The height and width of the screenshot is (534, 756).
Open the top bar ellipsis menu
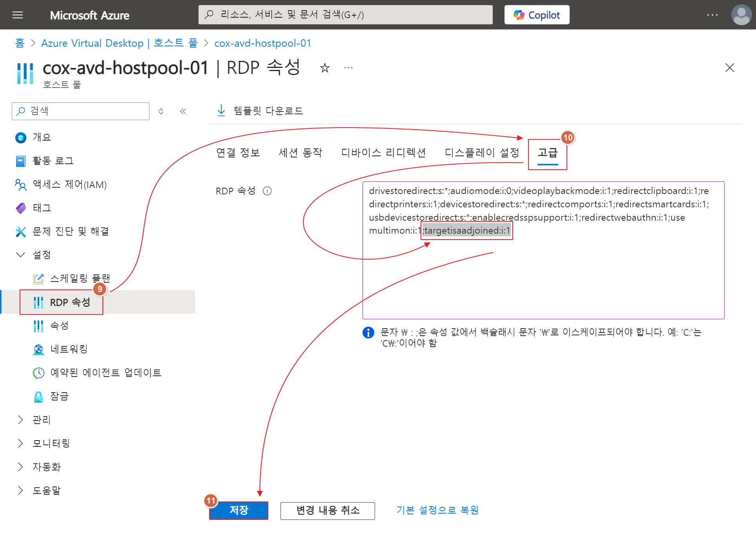pyautogui.click(x=712, y=15)
